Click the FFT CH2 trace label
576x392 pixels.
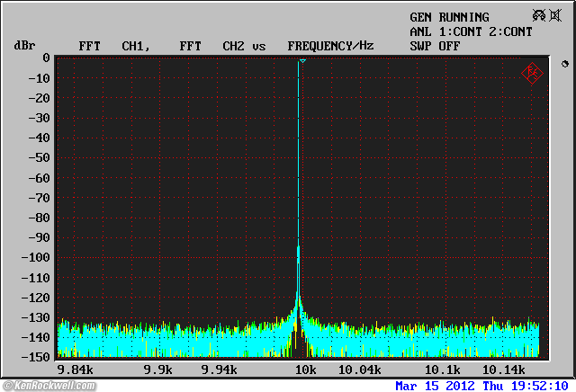tap(211, 46)
